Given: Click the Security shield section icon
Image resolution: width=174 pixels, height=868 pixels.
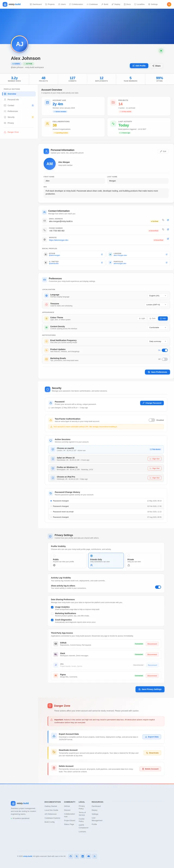Looking at the screenshot, I should click(48, 389).
